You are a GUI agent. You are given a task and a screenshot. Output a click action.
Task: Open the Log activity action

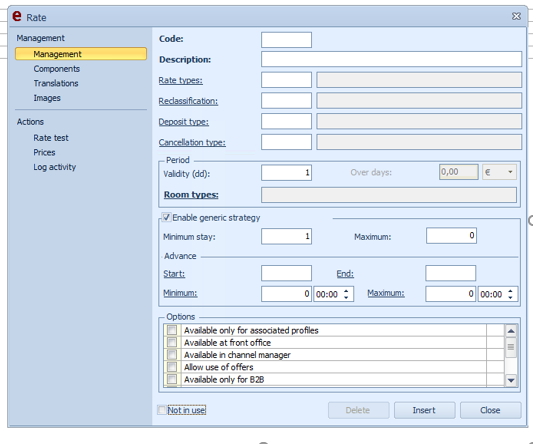[x=54, y=167]
